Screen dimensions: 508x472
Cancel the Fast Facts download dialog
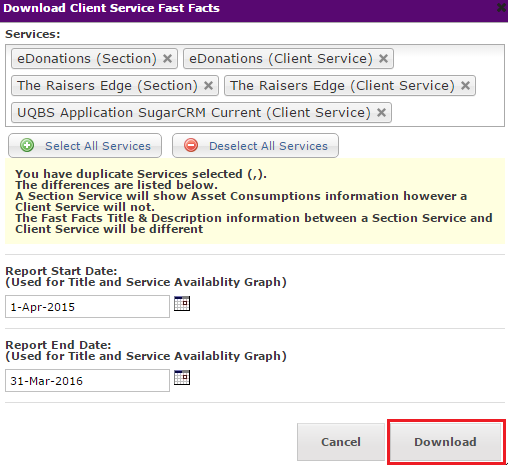point(341,442)
